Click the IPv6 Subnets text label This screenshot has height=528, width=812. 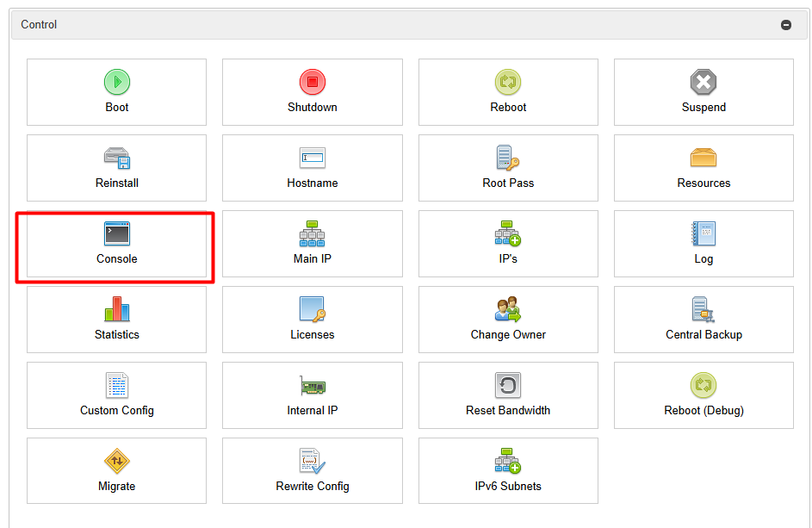click(508, 486)
